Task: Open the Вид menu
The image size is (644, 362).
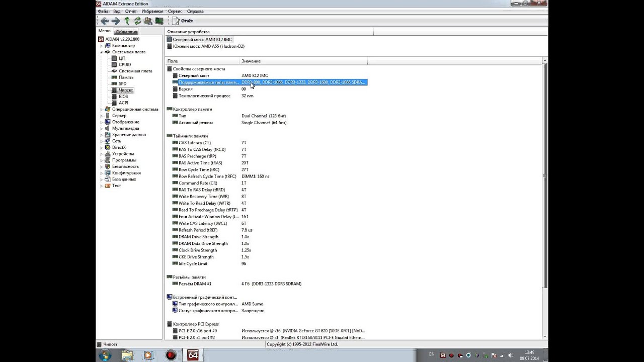Action: point(117,11)
